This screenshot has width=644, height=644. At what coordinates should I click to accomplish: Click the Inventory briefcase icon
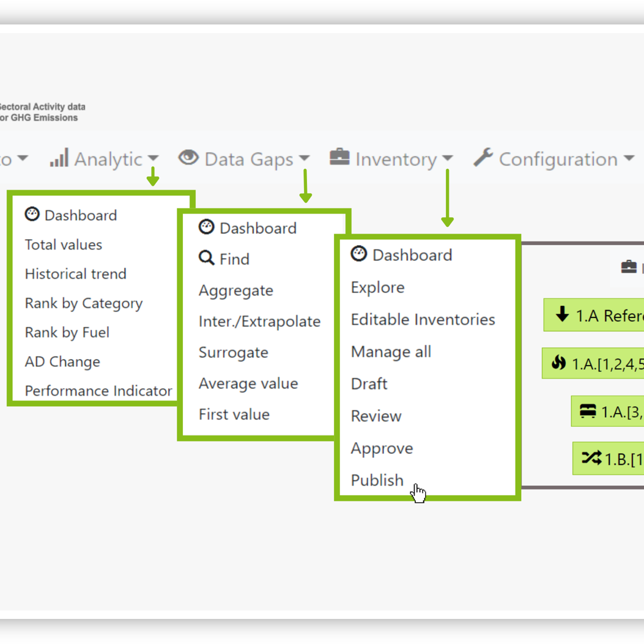(339, 157)
